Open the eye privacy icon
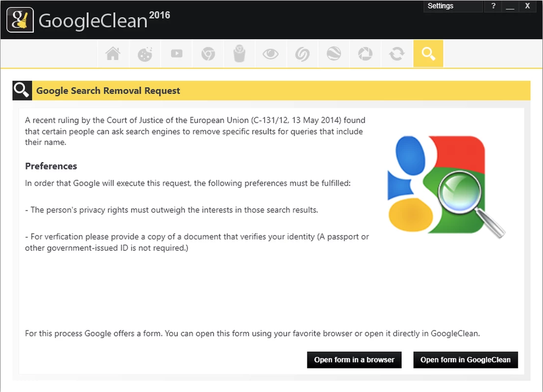Viewport: 543px width, 392px height. 271,54
